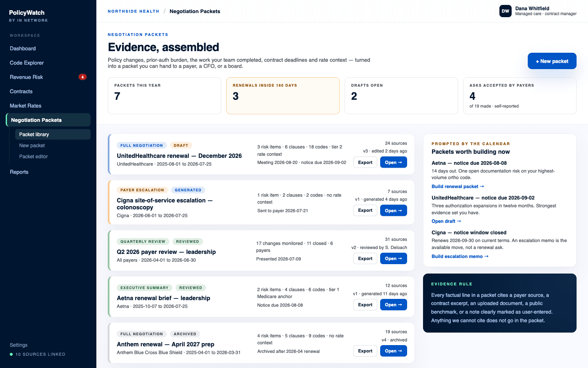The image size is (588, 368).
Task: Export the Q2 2026 payer review packet
Action: pos(365,258)
